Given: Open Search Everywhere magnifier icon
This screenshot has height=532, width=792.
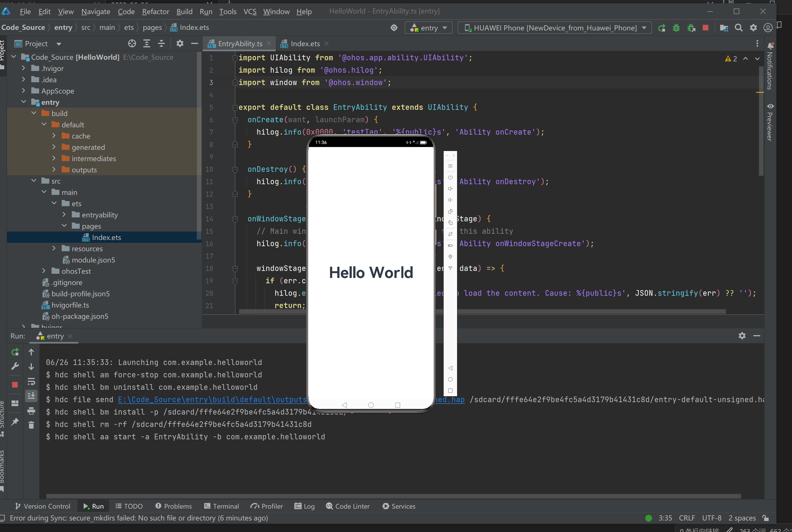Looking at the screenshot, I should coord(738,28).
